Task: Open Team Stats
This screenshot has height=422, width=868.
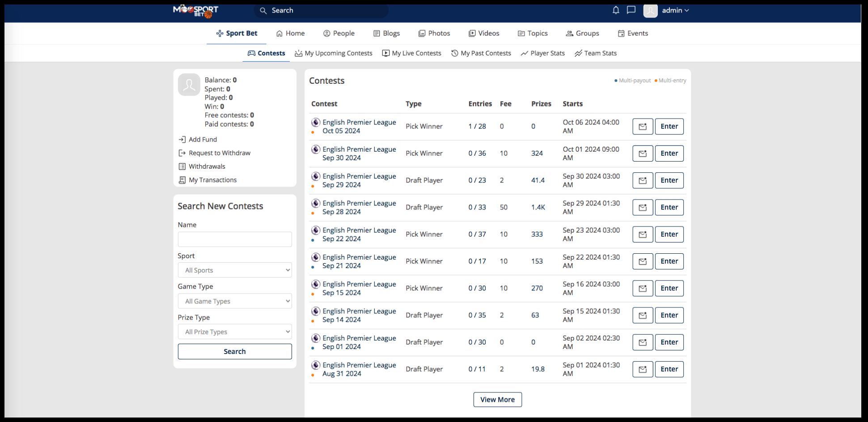Action: point(596,53)
